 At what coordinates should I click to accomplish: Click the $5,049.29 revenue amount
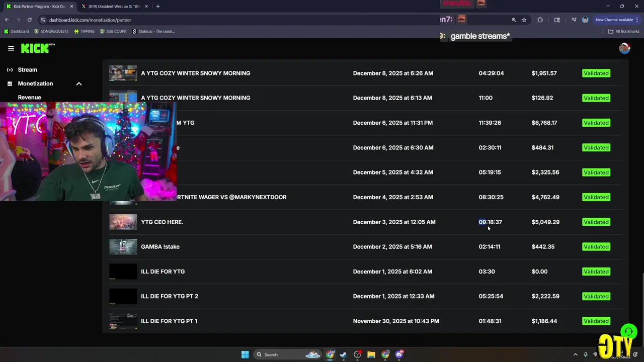click(x=545, y=222)
